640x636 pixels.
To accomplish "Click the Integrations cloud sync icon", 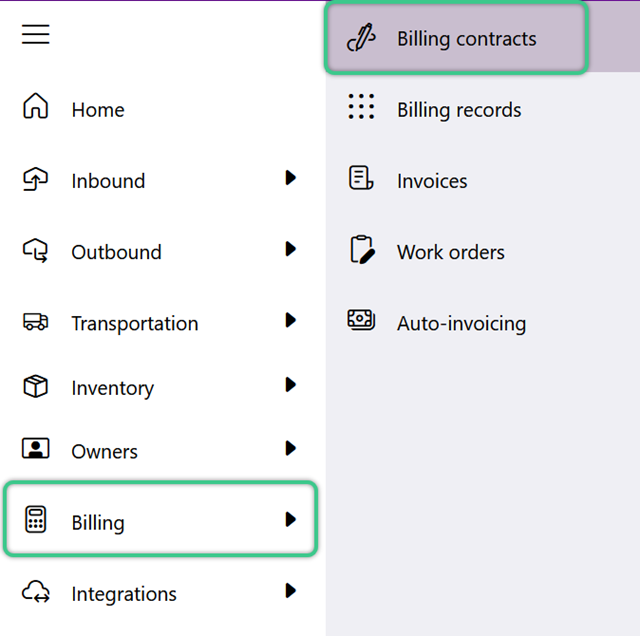I will coord(36,592).
